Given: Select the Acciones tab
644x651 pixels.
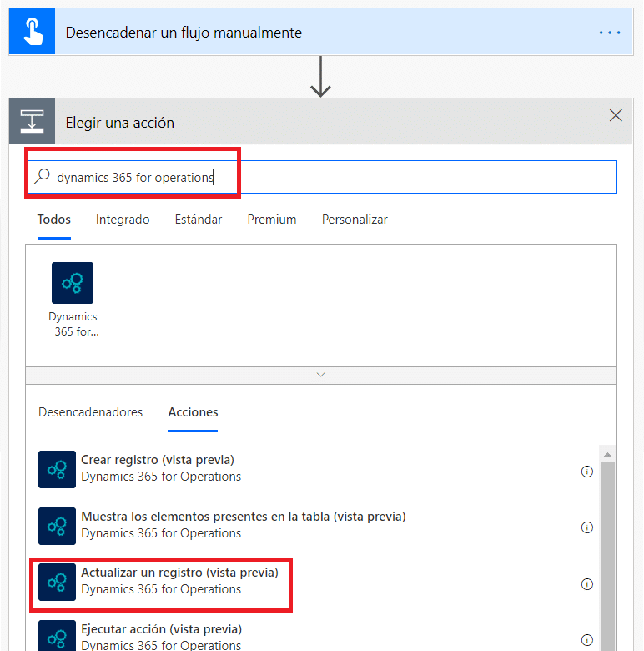Looking at the screenshot, I should coord(193,411).
